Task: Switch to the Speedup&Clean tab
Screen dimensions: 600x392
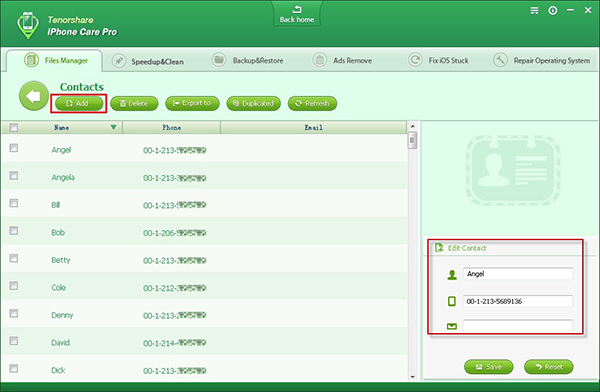Action: [x=148, y=61]
